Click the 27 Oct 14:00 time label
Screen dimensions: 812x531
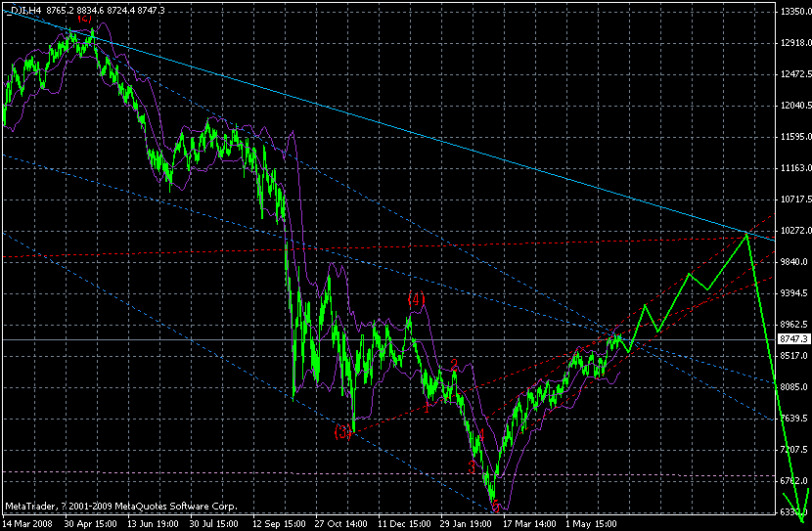pyautogui.click(x=340, y=524)
